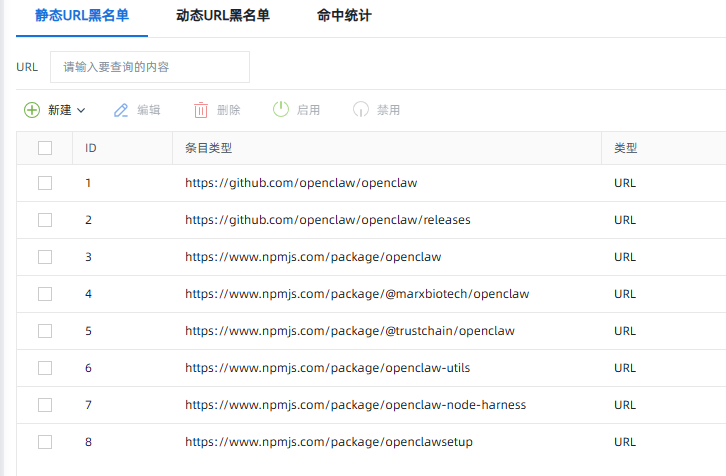726x476 pixels.
Task: Click the github openclaw releases URL entry
Action: click(x=328, y=220)
